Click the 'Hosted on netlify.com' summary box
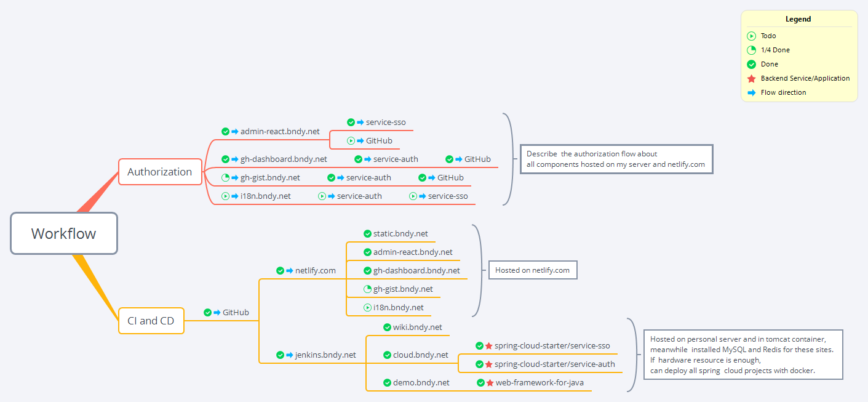Viewport: 868px width, 402px height. [x=533, y=270]
